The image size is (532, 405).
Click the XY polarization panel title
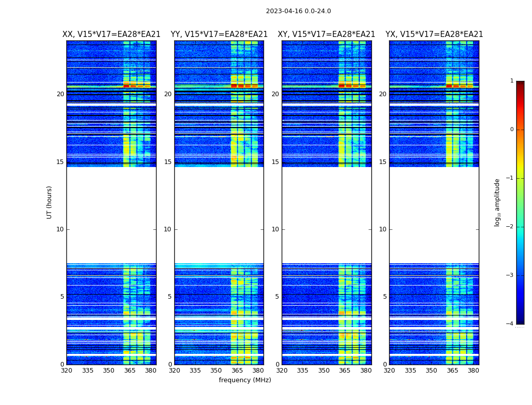click(x=326, y=34)
